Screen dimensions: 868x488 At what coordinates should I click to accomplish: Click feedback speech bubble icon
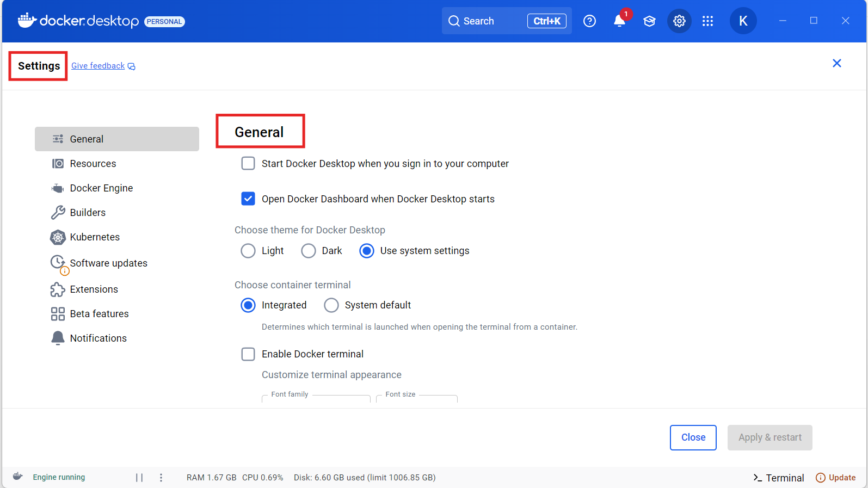(131, 66)
